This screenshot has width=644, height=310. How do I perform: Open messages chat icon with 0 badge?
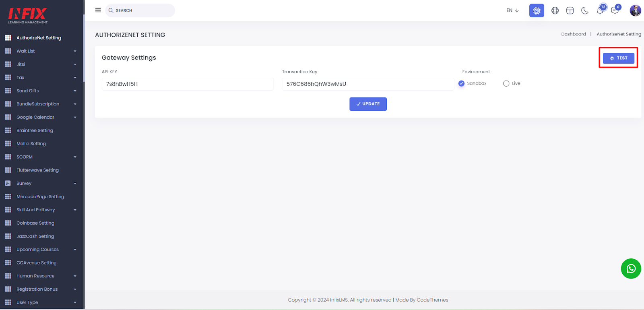click(x=615, y=10)
